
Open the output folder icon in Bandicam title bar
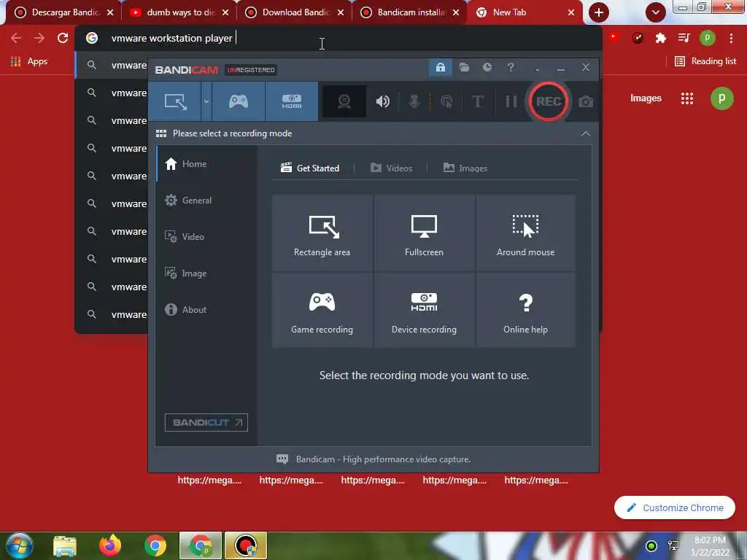[x=464, y=67]
